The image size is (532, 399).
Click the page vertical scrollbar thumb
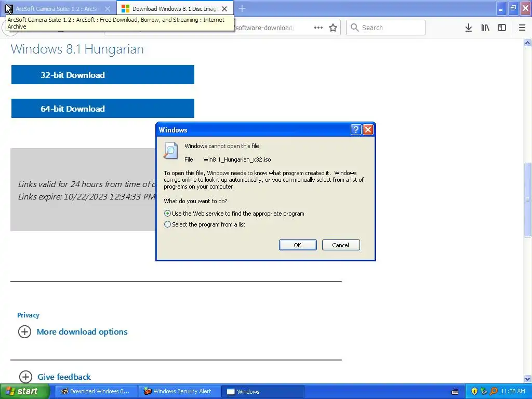(527, 200)
